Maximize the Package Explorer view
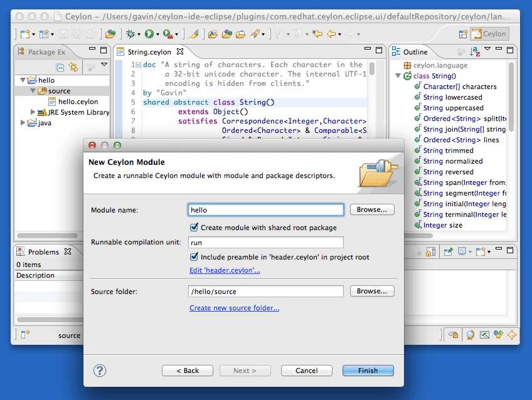The height and width of the screenshot is (400, 532). click(104, 50)
